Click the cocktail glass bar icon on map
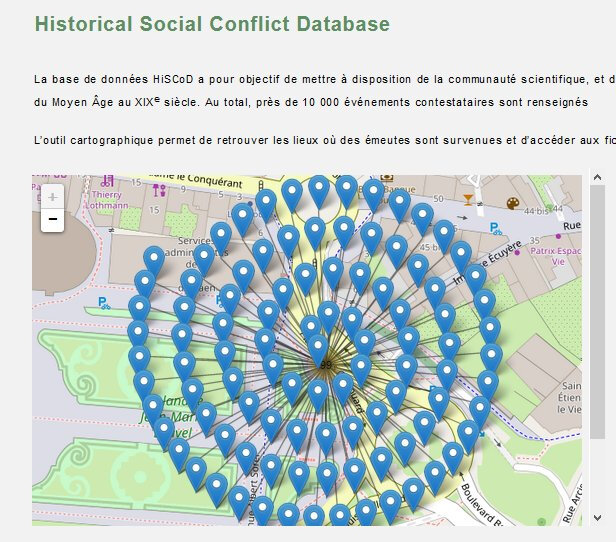Viewport: 616px width, 542px height. (x=468, y=200)
